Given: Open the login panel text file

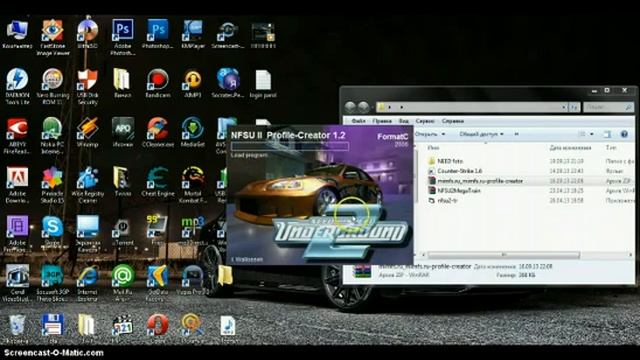Looking at the screenshot, I should point(263,83).
